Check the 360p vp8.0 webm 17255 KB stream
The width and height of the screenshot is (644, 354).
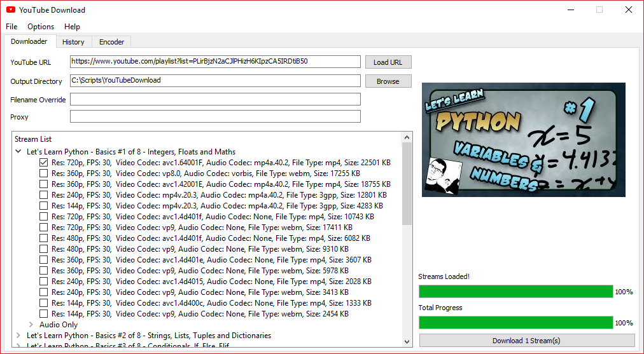click(x=43, y=173)
